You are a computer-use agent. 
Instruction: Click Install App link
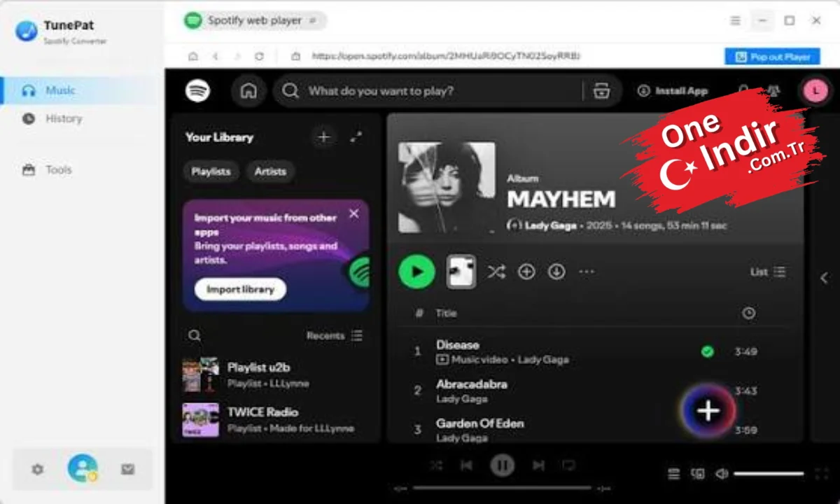pyautogui.click(x=673, y=91)
